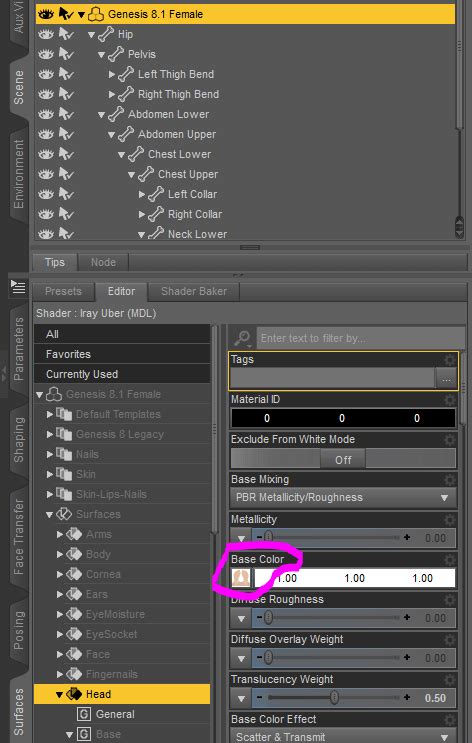
Task: Click the bone icon next to Hip
Action: pyautogui.click(x=106, y=34)
